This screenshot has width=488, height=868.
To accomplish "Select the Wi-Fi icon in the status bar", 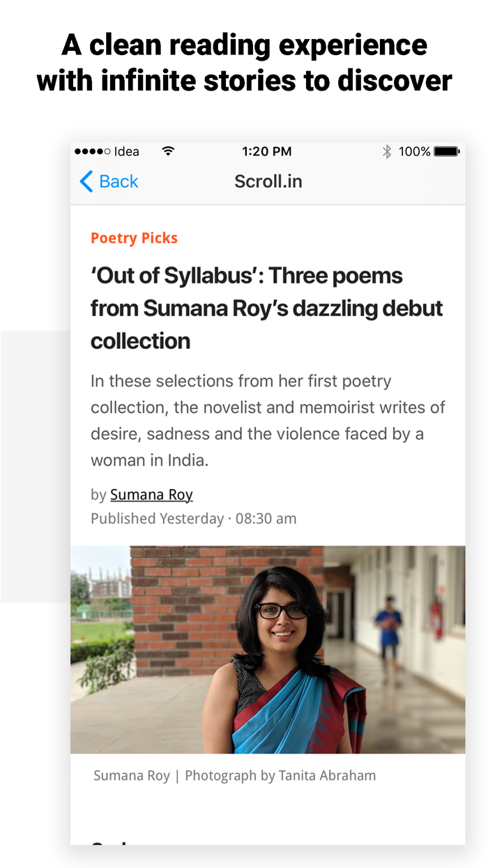I will pos(168,151).
